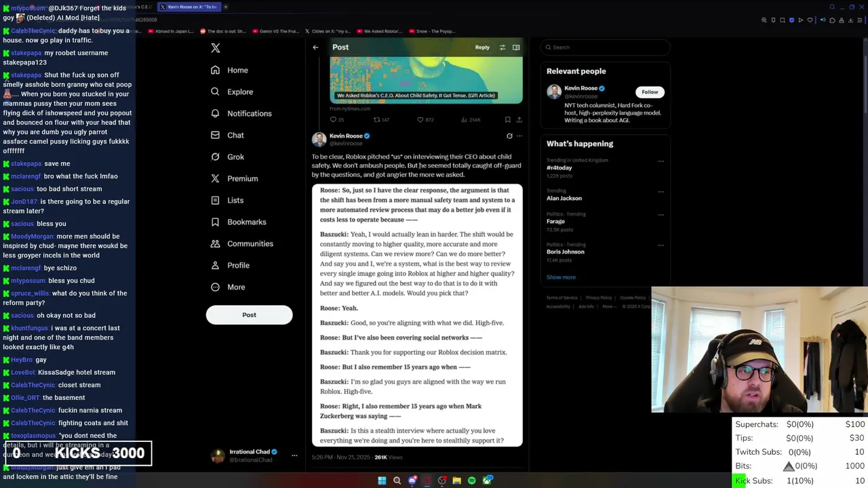The height and width of the screenshot is (488, 868).
Task: Open Lists from the X sidebar
Action: coord(227,200)
